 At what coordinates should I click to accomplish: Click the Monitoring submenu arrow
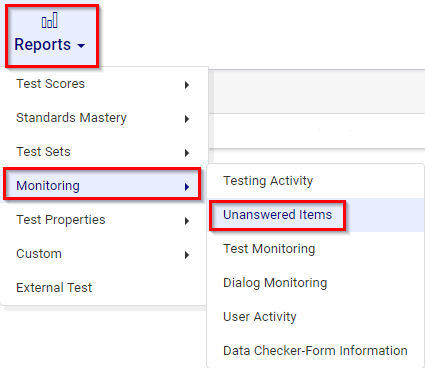pos(187,187)
